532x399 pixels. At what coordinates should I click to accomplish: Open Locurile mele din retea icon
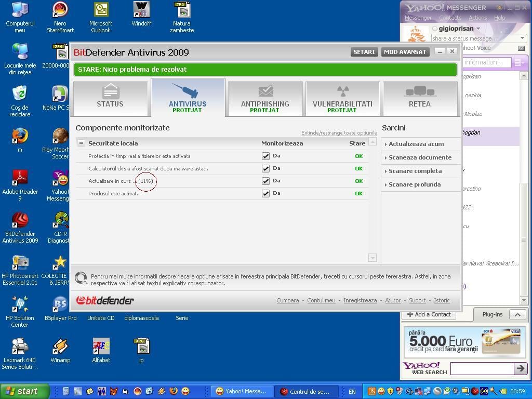(20, 60)
